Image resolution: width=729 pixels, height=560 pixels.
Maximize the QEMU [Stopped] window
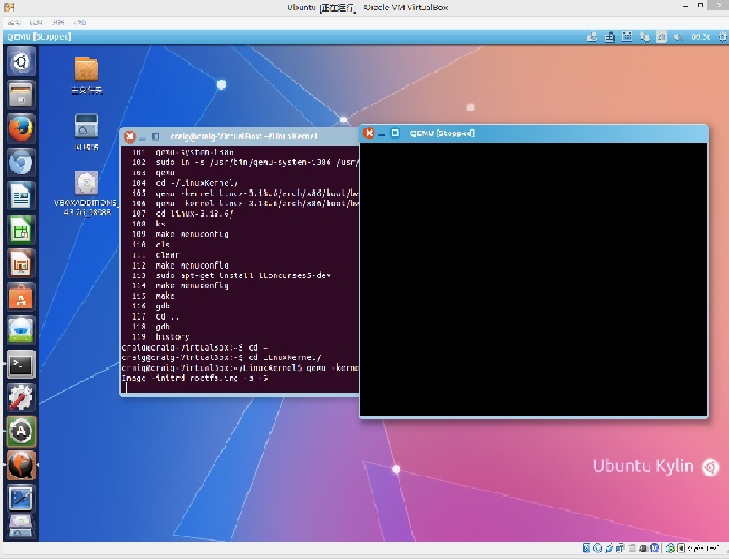(x=394, y=133)
